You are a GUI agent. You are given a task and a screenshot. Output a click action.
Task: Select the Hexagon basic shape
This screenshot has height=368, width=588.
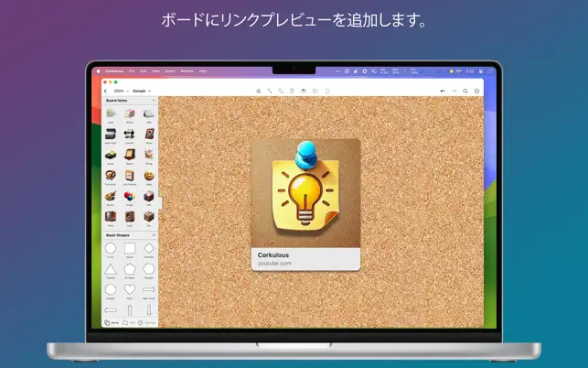pos(149,269)
